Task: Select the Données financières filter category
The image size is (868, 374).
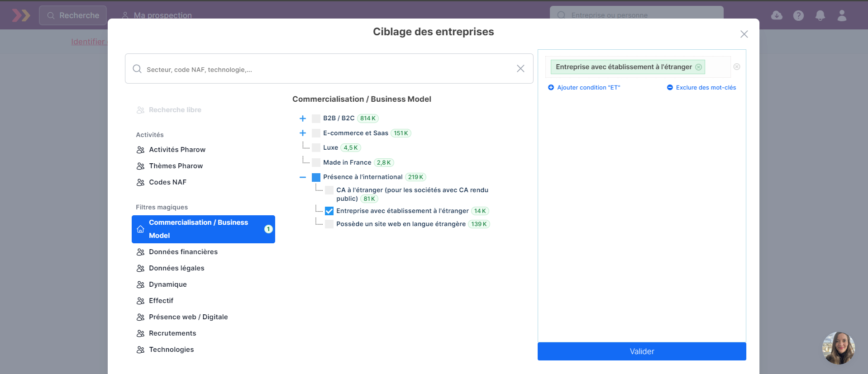Action: pyautogui.click(x=183, y=252)
